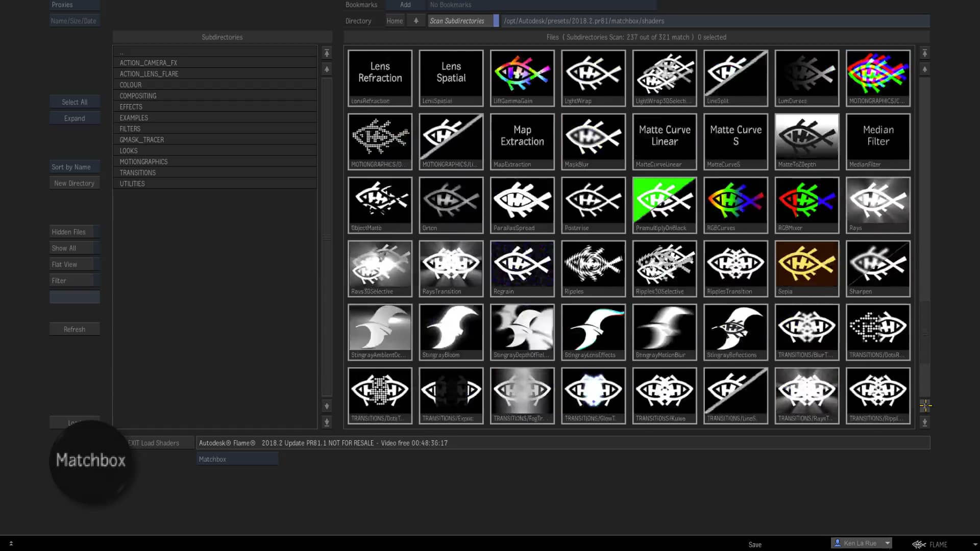Open the Sort by Name dropdown
The width and height of the screenshot is (980, 551).
[x=75, y=167]
